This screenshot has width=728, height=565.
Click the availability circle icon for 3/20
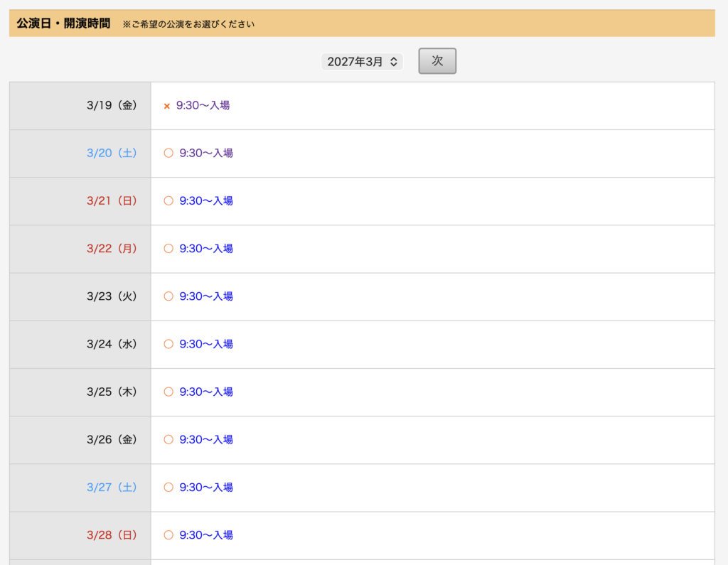tap(168, 154)
